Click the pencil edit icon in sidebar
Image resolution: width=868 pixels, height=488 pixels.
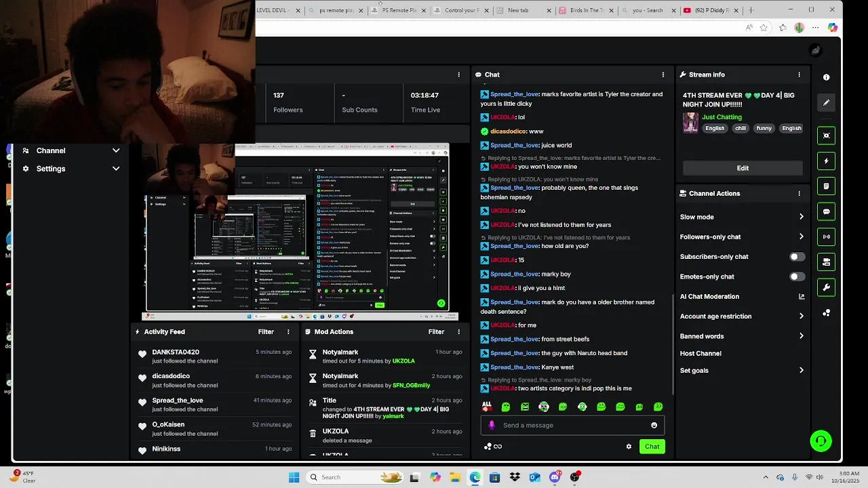click(x=826, y=103)
